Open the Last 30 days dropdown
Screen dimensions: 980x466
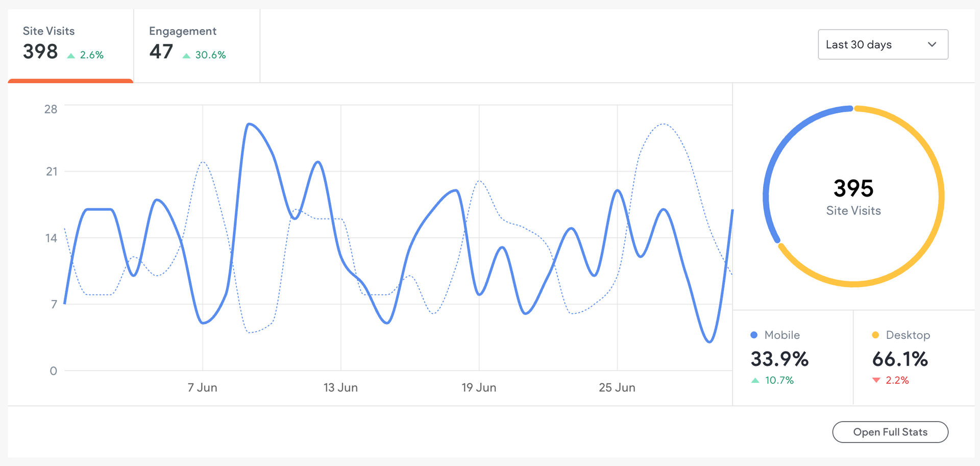pyautogui.click(x=883, y=44)
